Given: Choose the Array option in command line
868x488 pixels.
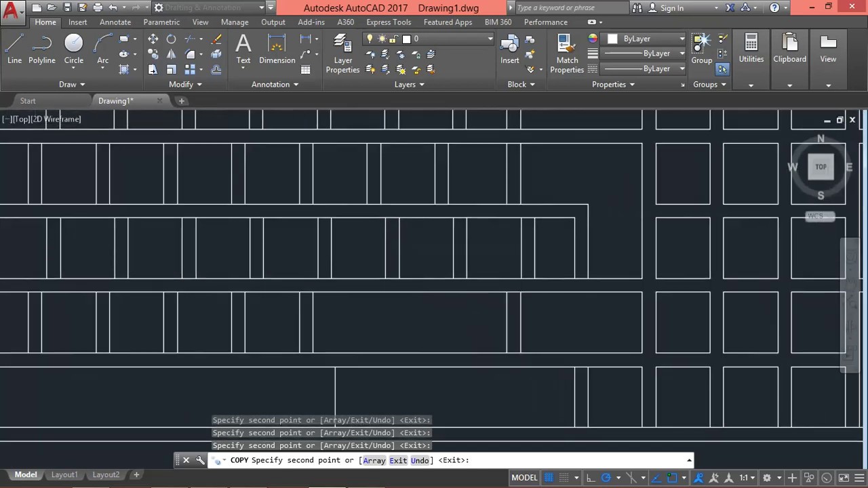Looking at the screenshot, I should (374, 461).
